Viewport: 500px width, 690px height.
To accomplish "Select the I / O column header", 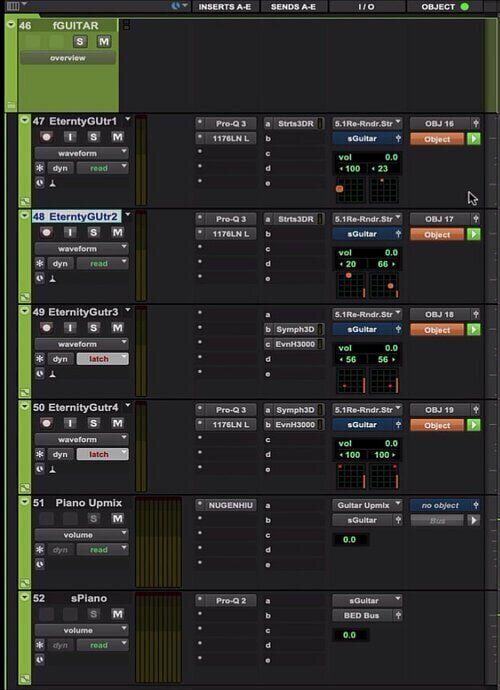I will (367, 7).
